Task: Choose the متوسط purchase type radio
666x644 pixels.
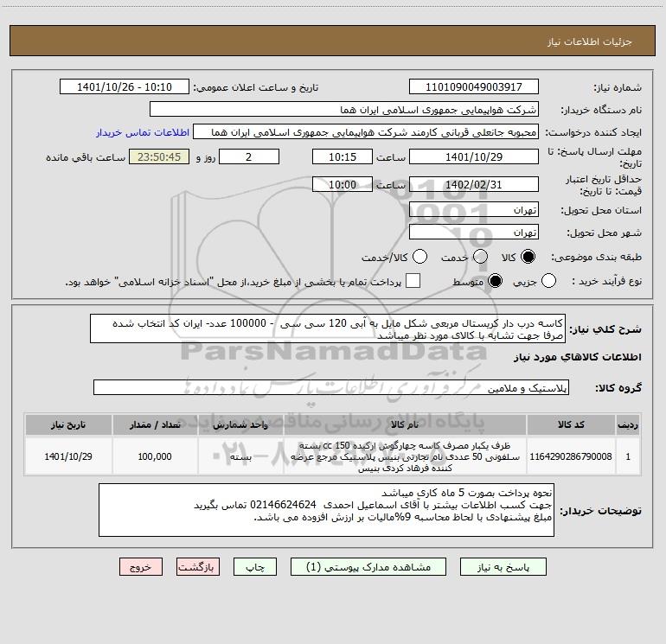Action: (495, 281)
